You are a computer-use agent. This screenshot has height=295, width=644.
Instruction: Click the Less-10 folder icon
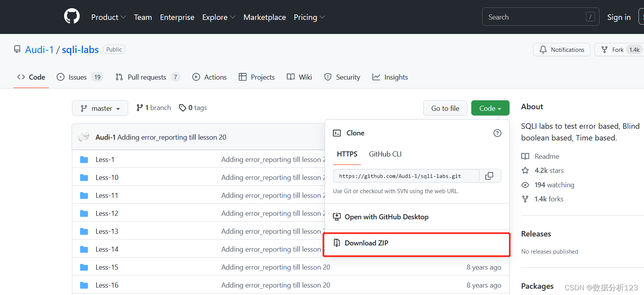84,178
